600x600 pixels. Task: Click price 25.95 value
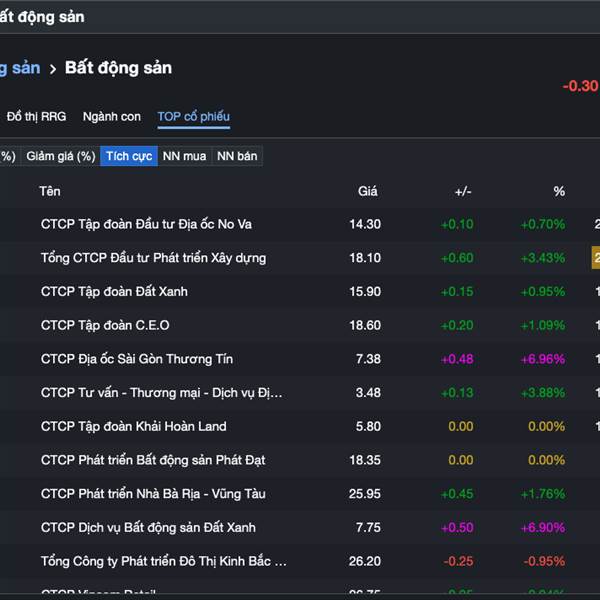point(365,494)
